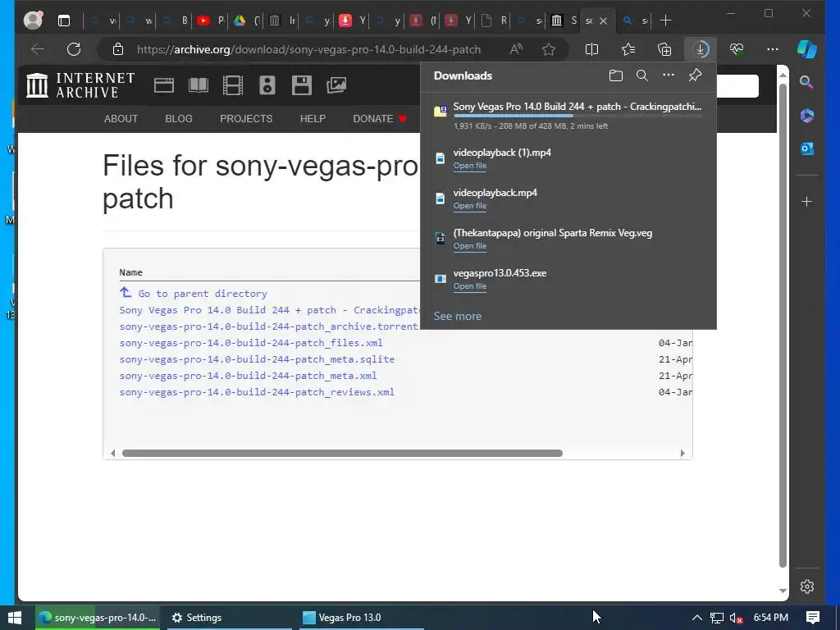
Task: Click See more in Downloads
Action: (x=458, y=316)
